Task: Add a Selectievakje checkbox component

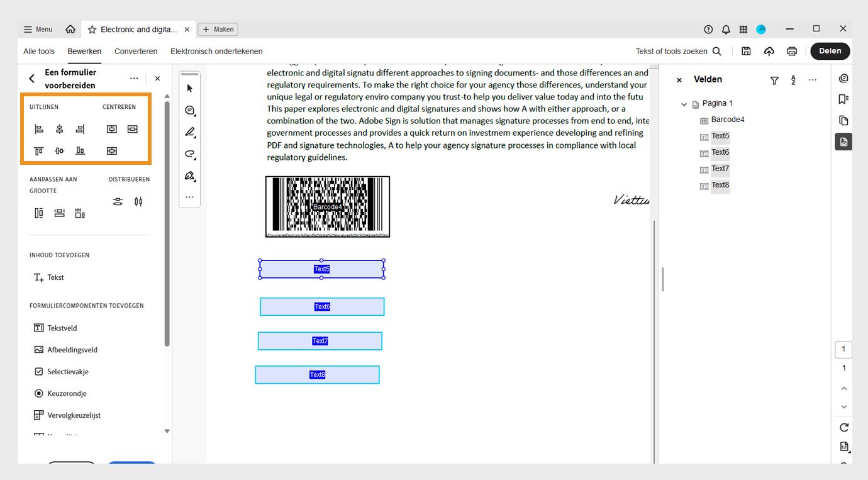Action: click(x=61, y=372)
